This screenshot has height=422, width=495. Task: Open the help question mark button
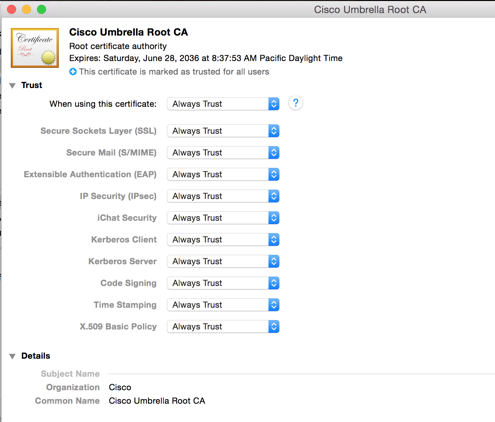(296, 103)
